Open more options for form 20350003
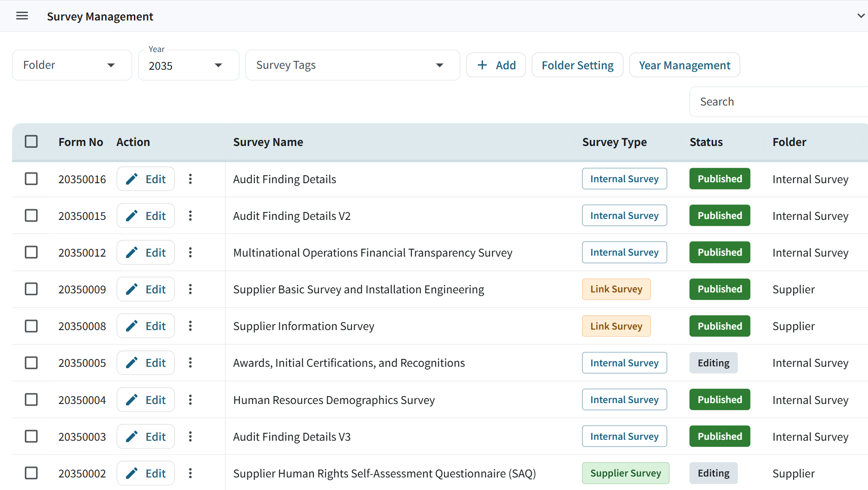Screen dimensions: 868x490 point(190,436)
